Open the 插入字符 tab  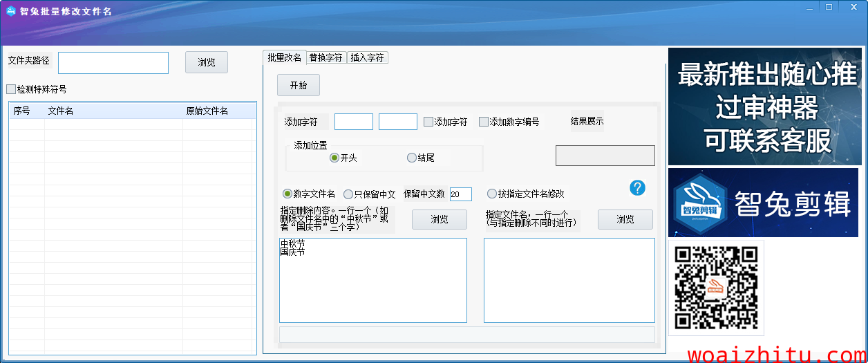(368, 58)
